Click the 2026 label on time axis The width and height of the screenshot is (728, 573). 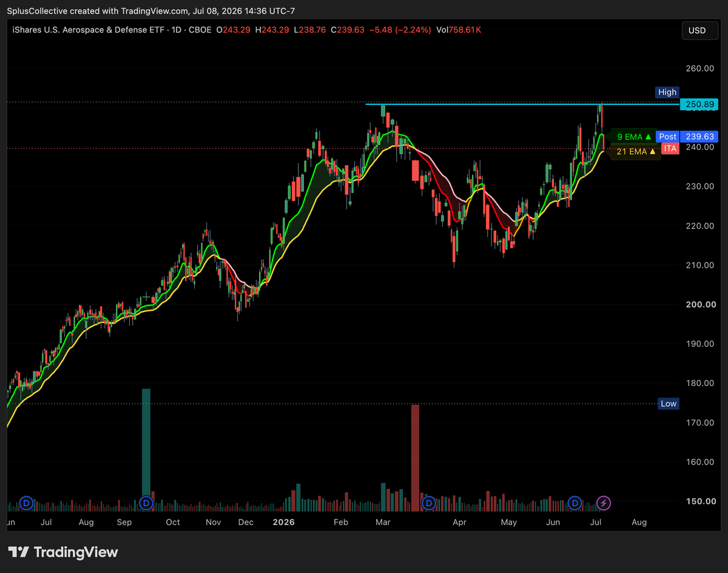(282, 522)
